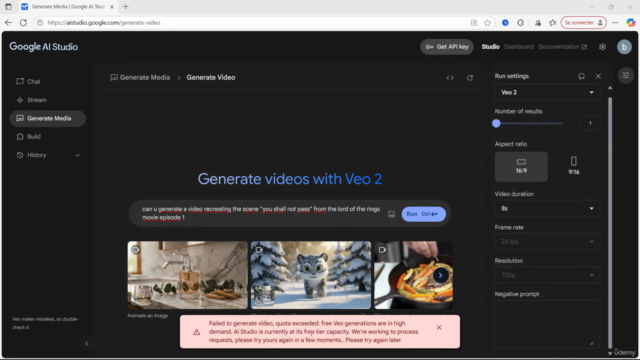The image size is (640, 360).
Task: Click the run settings panel scrollbar
Action: tap(610, 222)
